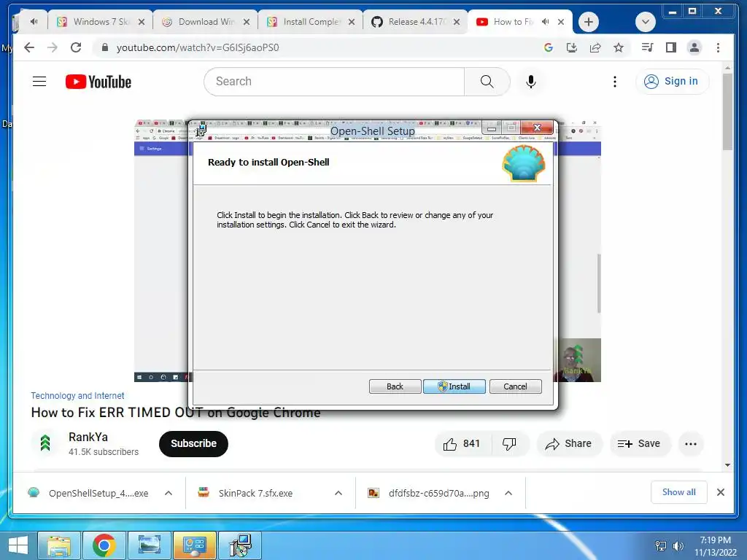The height and width of the screenshot is (560, 747).
Task: Open File Explorer from taskbar
Action: (x=58, y=545)
